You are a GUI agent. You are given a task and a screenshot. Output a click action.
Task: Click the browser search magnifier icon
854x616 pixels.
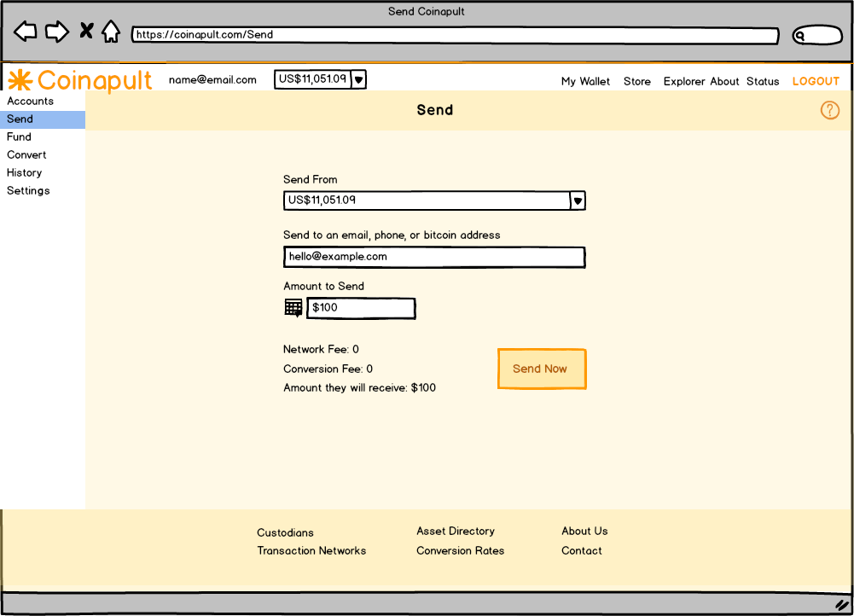pyautogui.click(x=800, y=36)
